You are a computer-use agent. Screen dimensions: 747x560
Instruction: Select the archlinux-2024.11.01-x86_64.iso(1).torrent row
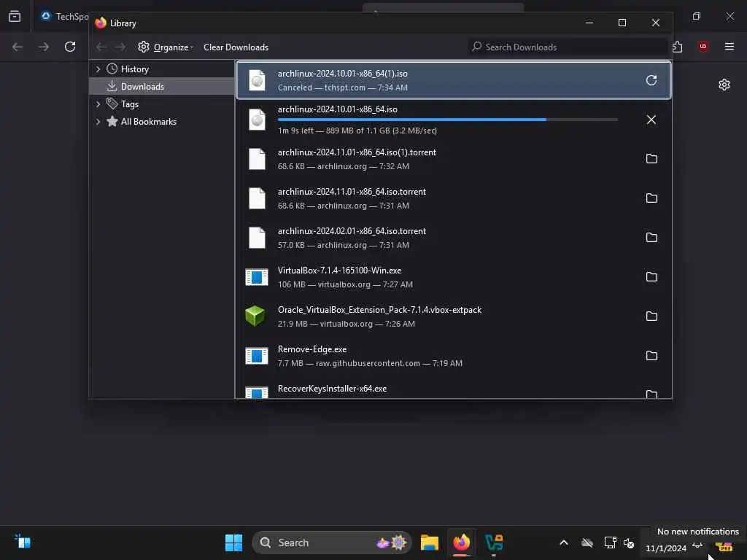(454, 158)
